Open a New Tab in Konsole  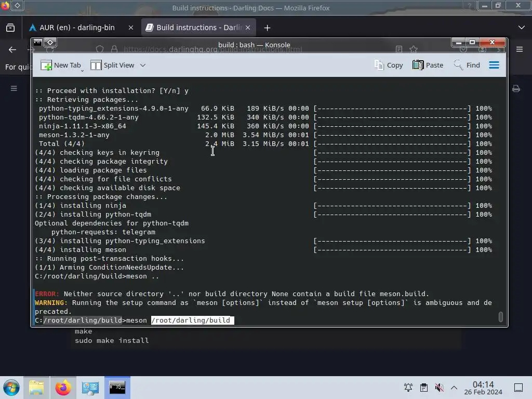coord(60,65)
